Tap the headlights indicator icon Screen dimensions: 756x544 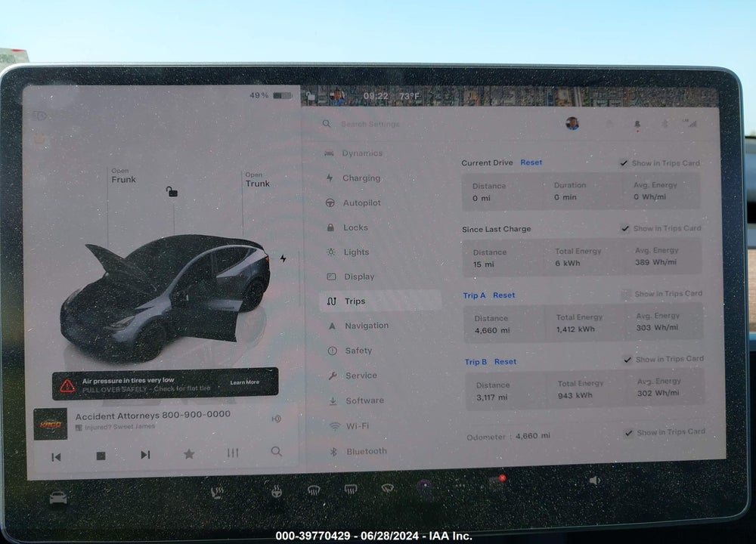click(x=39, y=116)
